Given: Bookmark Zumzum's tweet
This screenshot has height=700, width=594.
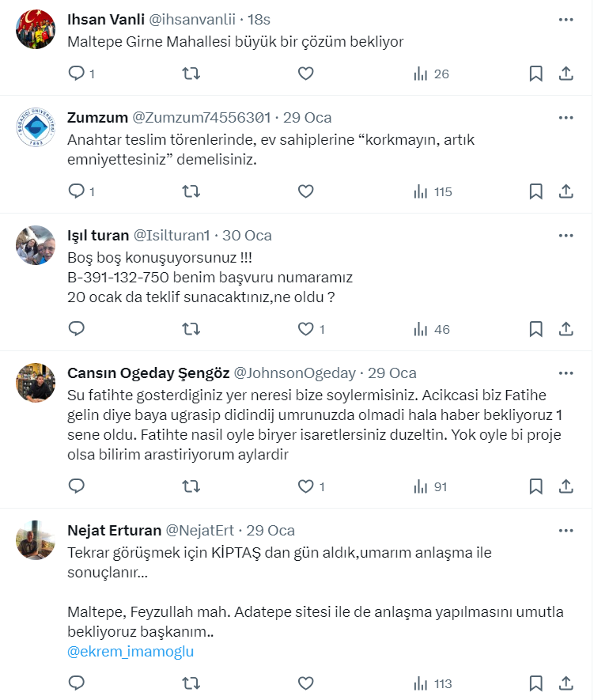Looking at the screenshot, I should (535, 191).
